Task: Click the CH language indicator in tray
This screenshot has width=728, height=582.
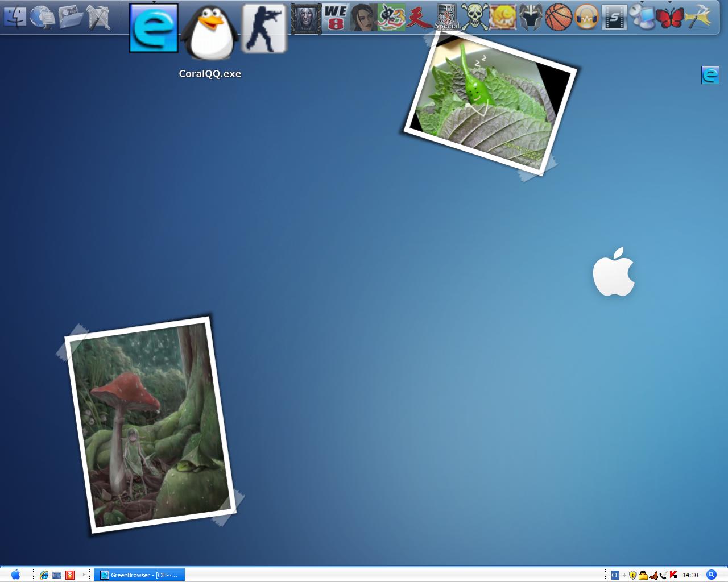Action: pyautogui.click(x=615, y=575)
